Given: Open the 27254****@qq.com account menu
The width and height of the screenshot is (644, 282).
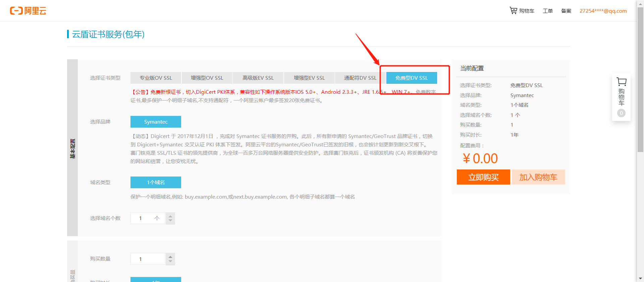Looking at the screenshot, I should pyautogui.click(x=603, y=11).
